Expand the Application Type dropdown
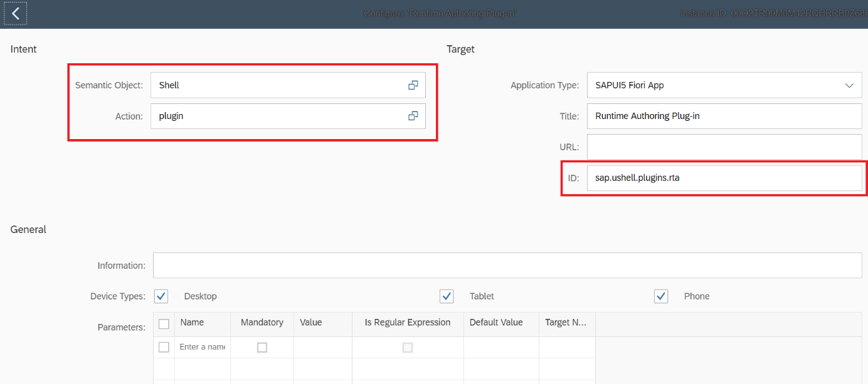 click(849, 85)
